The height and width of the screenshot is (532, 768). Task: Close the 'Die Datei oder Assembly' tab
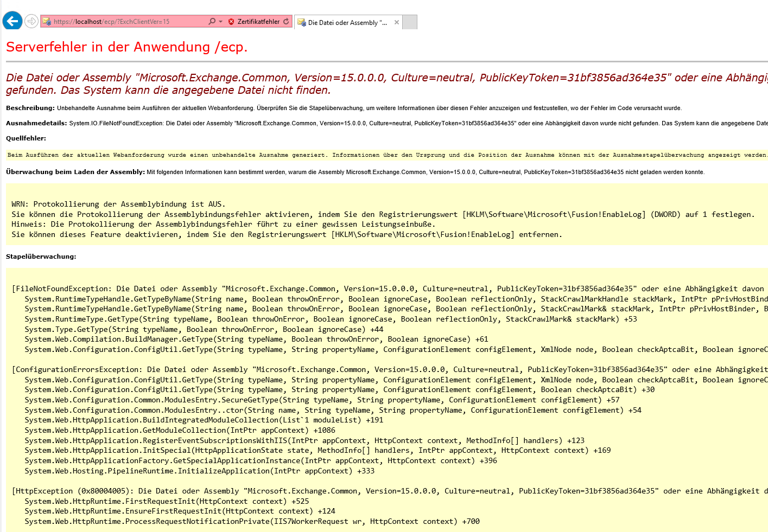pyautogui.click(x=397, y=22)
